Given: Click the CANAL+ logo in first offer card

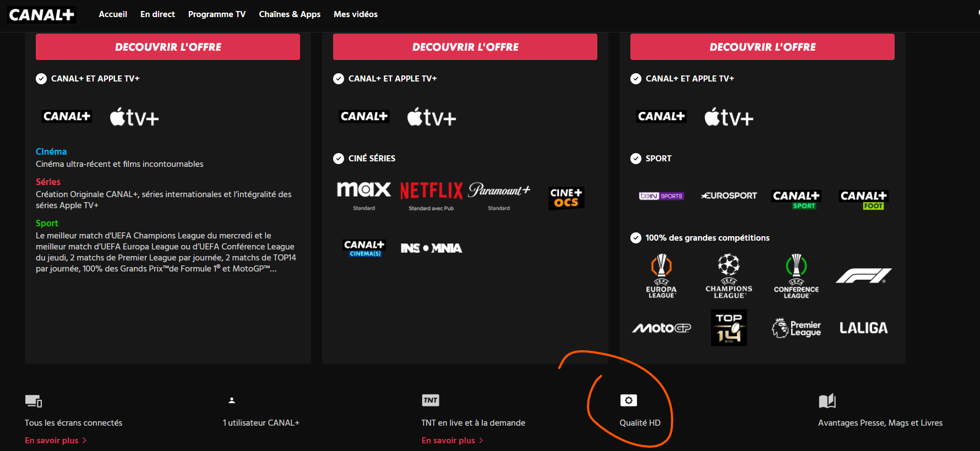Looking at the screenshot, I should [67, 116].
